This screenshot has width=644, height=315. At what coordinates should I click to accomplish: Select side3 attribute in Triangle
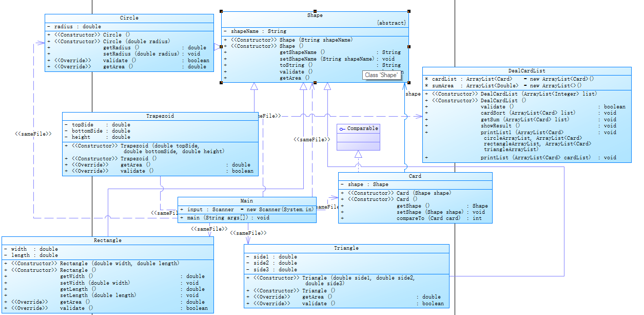tap(272, 270)
